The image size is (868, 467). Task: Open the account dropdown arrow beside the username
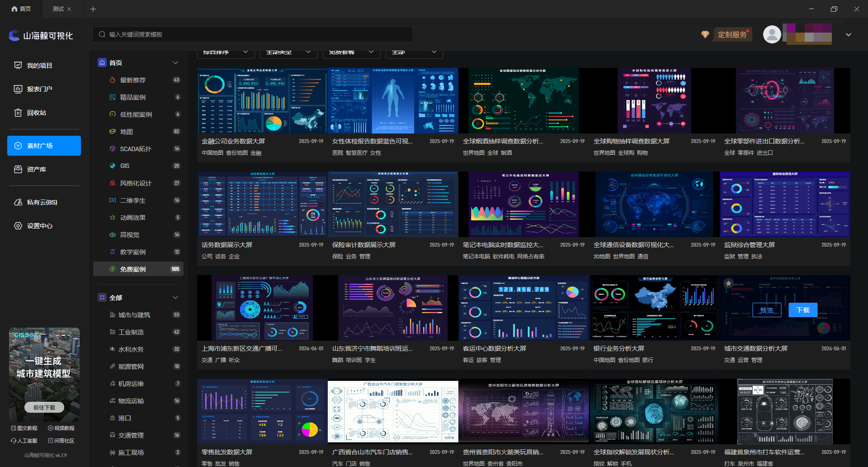pyautogui.click(x=849, y=35)
